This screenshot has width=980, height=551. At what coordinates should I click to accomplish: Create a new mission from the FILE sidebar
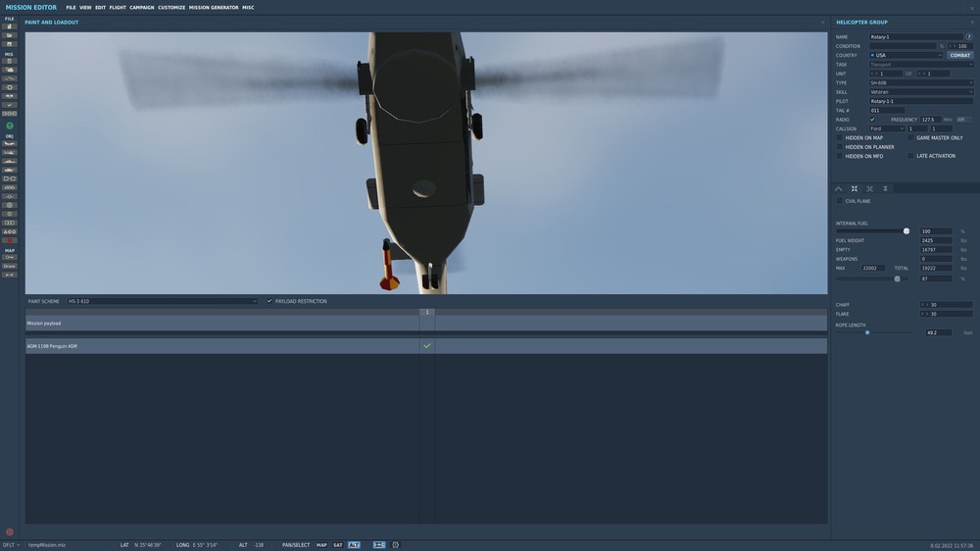click(10, 26)
